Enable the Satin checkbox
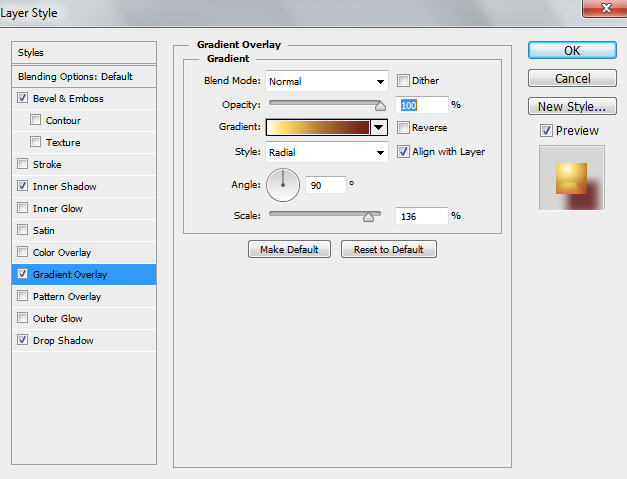 22,230
